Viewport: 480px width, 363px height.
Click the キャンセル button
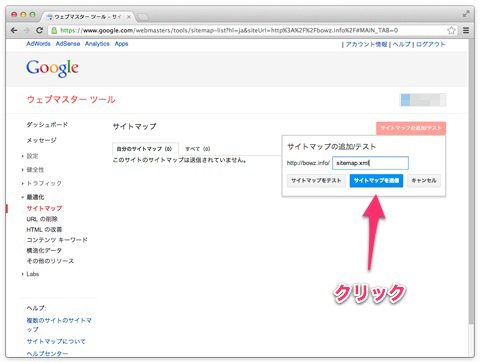point(424,181)
